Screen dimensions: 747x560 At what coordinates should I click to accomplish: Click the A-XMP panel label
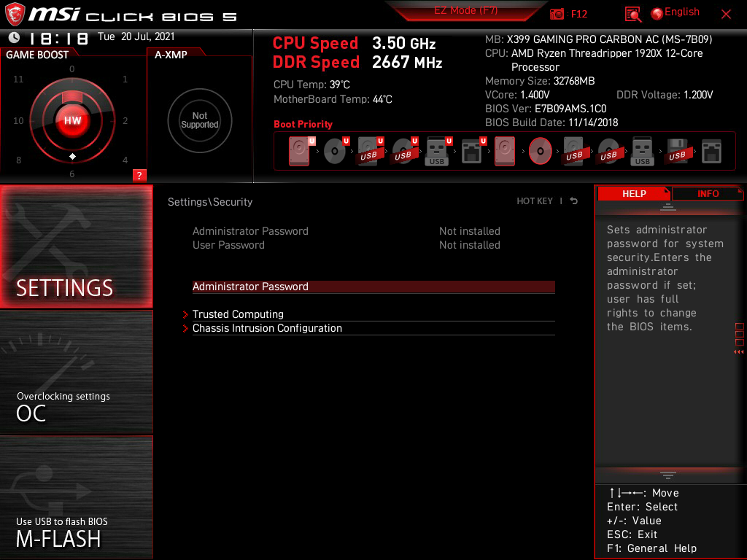171,55
